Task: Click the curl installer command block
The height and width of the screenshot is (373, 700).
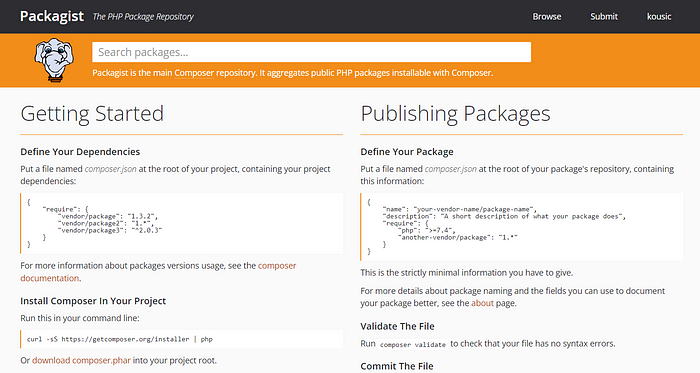Action: (182, 339)
